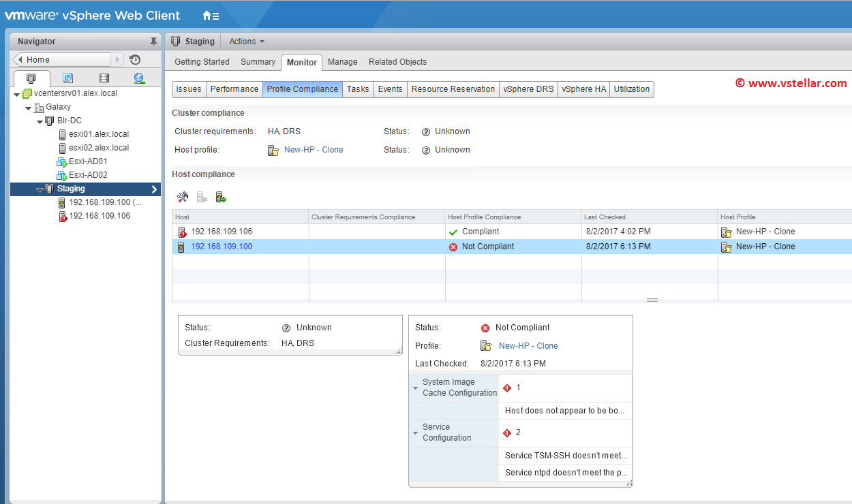Switch to VMs and Templates inventory view

[67, 78]
